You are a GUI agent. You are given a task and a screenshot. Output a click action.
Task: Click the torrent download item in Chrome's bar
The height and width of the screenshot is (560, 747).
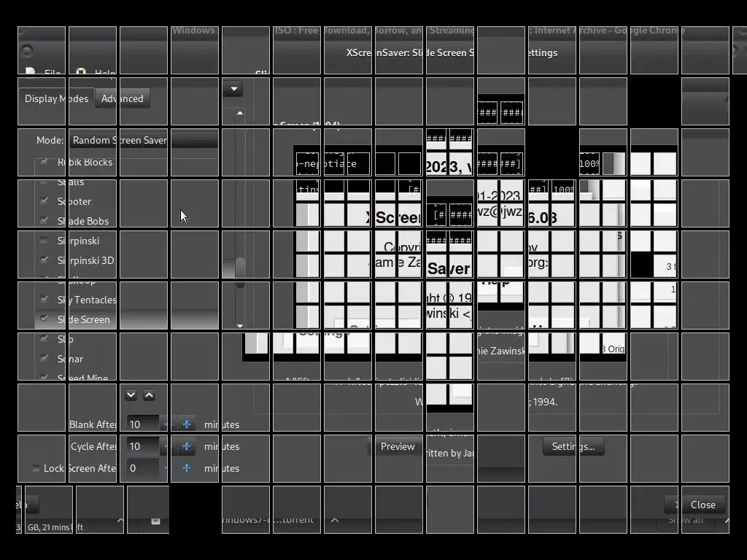pyautogui.click(x=268, y=519)
